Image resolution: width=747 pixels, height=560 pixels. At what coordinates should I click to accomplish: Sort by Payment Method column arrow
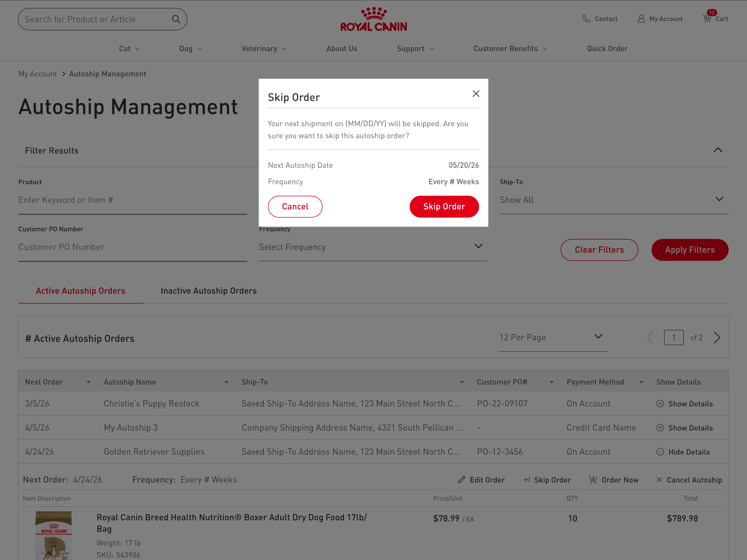tap(641, 382)
